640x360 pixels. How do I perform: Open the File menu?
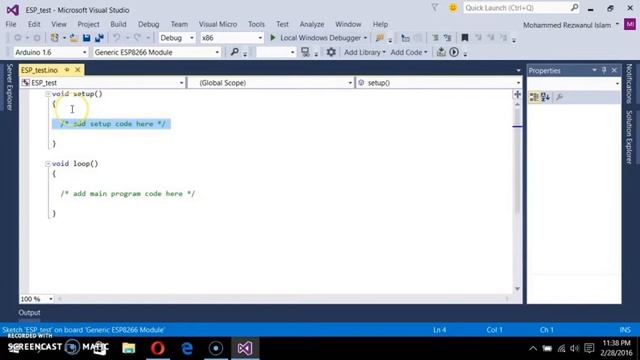[x=11, y=24]
